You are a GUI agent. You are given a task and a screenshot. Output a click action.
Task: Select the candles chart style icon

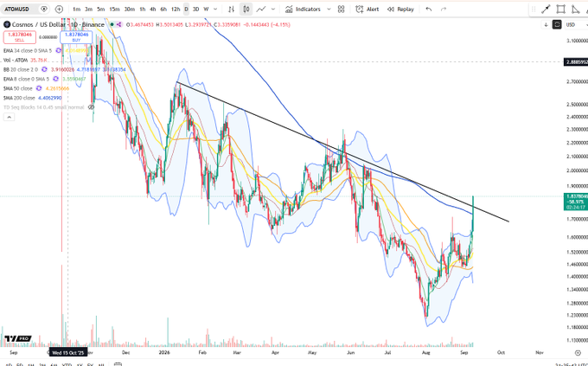click(246, 9)
